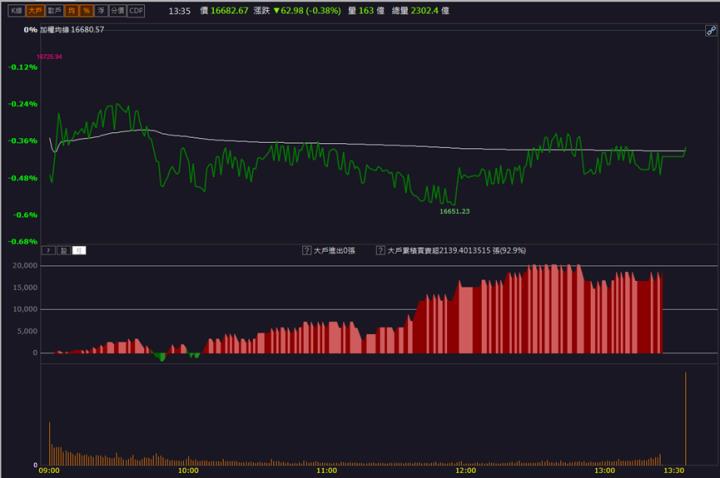The image size is (720, 478).
Task: Click the small ? button left of 設
Action: [48, 250]
